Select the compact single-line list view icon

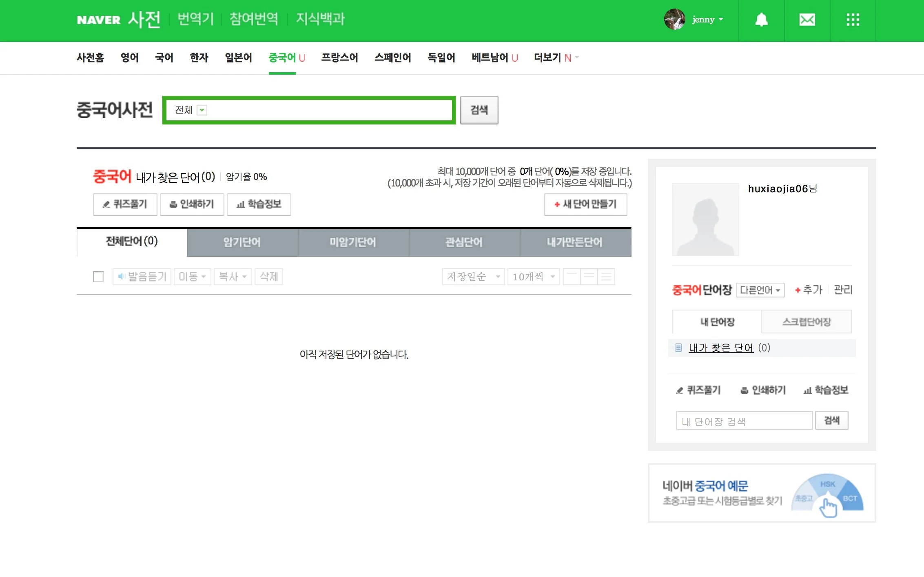tap(572, 277)
